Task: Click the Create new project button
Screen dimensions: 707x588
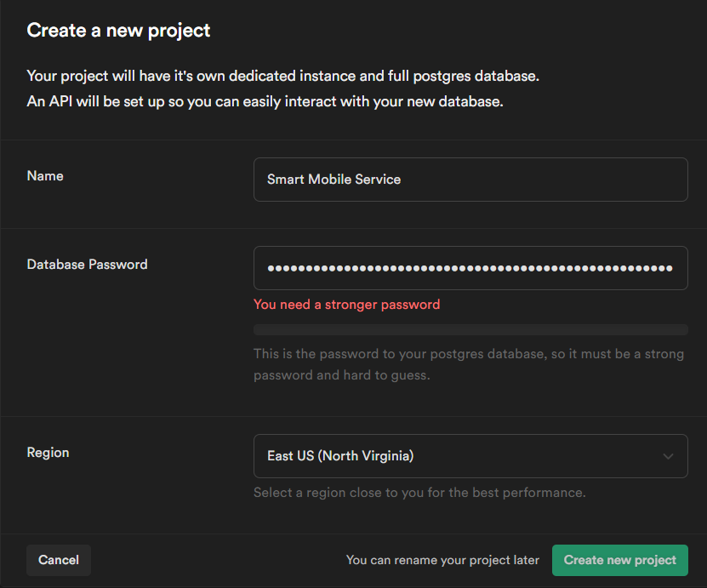Action: (619, 560)
